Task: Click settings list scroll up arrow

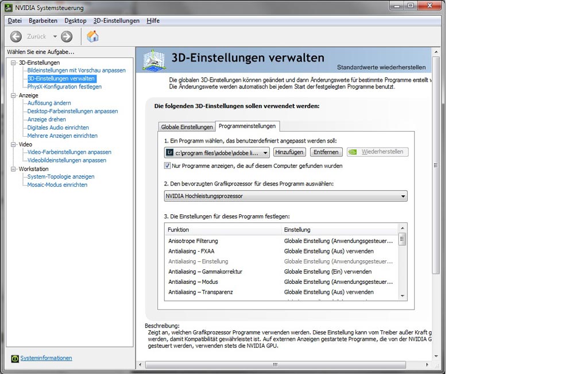Action: tap(403, 228)
